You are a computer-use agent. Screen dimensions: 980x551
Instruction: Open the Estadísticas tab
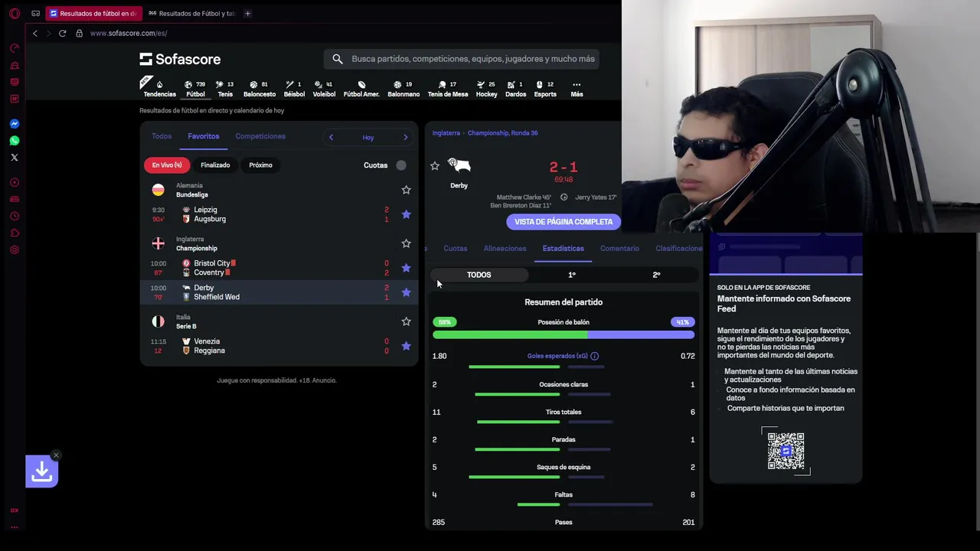[563, 248]
